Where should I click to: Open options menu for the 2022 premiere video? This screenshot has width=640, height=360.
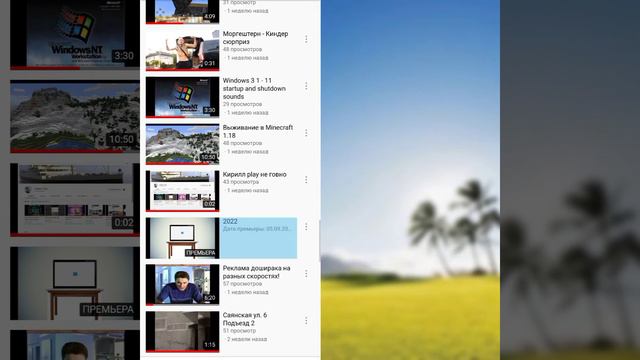pyautogui.click(x=306, y=227)
